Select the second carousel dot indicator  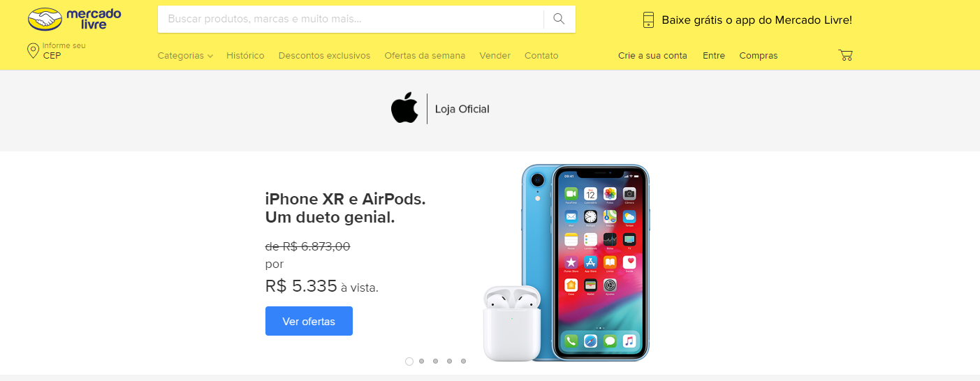[x=421, y=361]
